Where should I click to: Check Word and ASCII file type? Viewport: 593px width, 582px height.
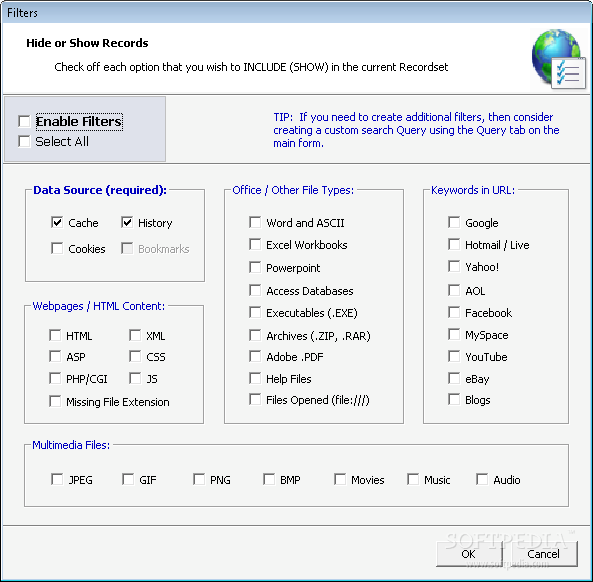(x=255, y=222)
